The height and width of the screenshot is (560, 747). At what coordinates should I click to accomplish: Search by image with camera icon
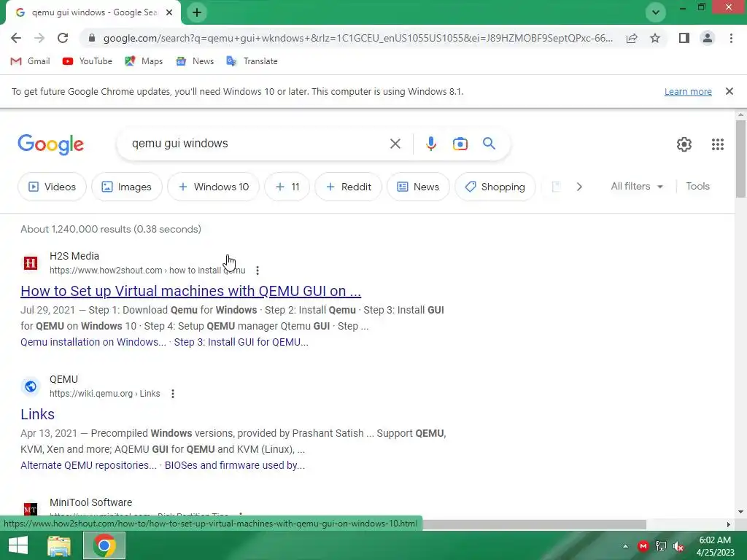460,144
